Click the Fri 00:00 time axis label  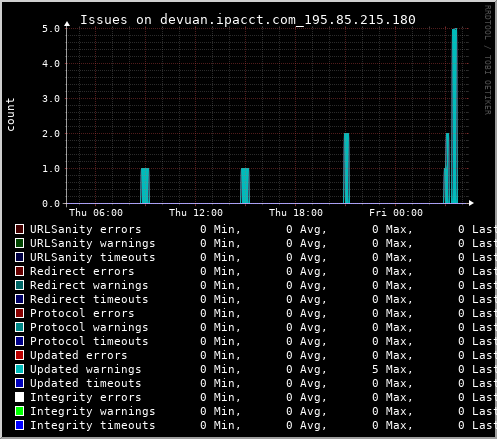point(396,213)
